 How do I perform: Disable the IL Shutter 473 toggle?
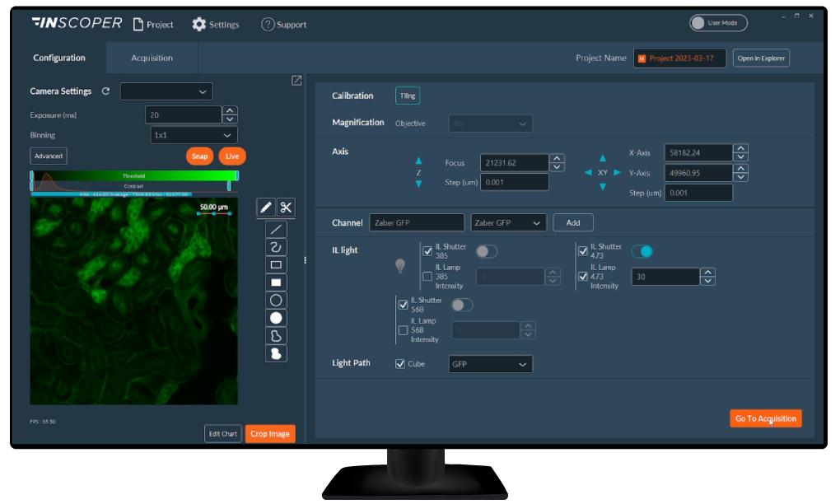tap(642, 250)
